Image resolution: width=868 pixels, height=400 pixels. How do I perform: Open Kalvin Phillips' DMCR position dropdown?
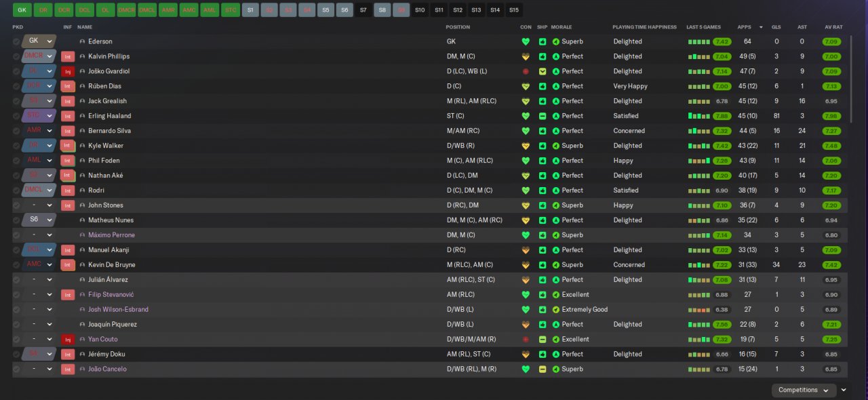(39, 56)
